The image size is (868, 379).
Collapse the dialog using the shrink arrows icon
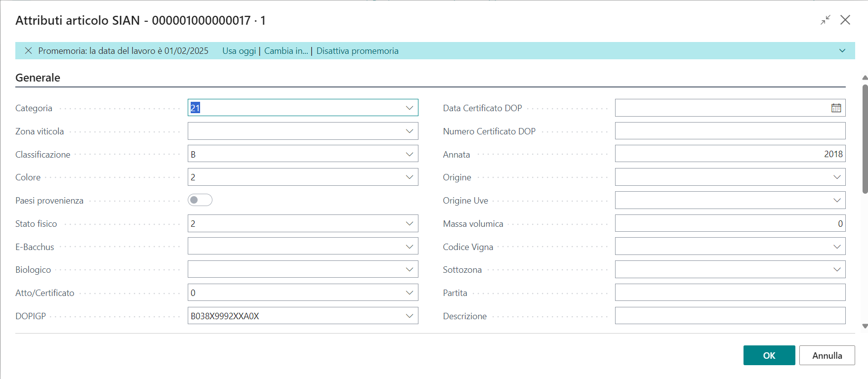826,20
